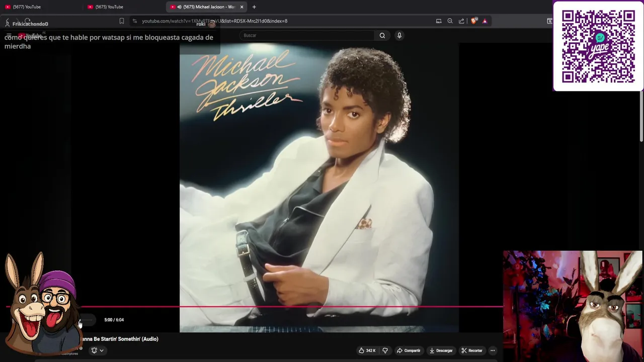Like the video with 342 K likes
The width and height of the screenshot is (644, 362).
click(367, 350)
